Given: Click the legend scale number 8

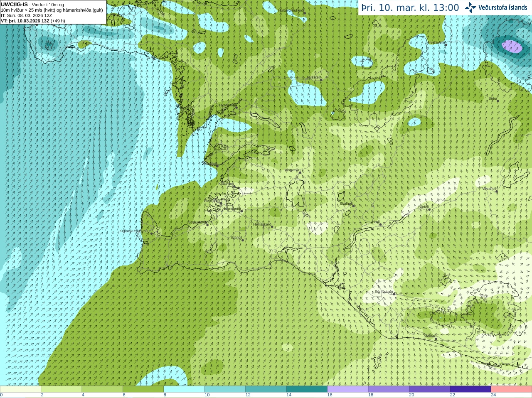Looking at the screenshot, I should coord(165,395).
